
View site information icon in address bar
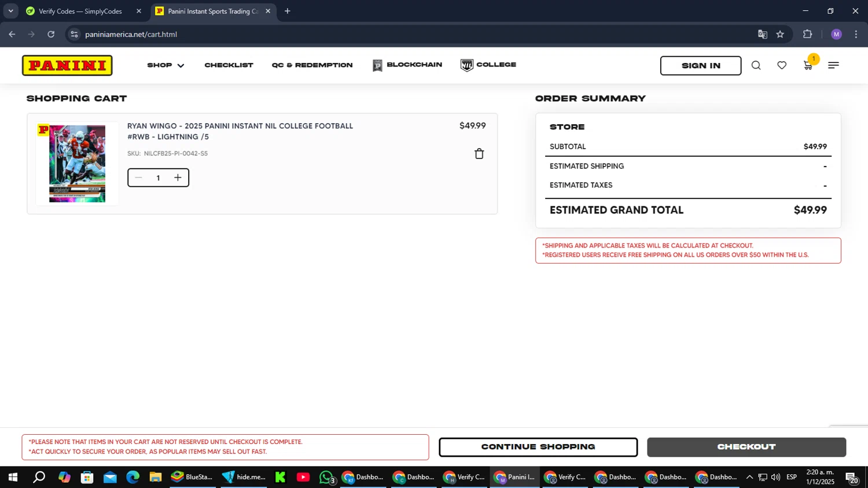coord(74,34)
